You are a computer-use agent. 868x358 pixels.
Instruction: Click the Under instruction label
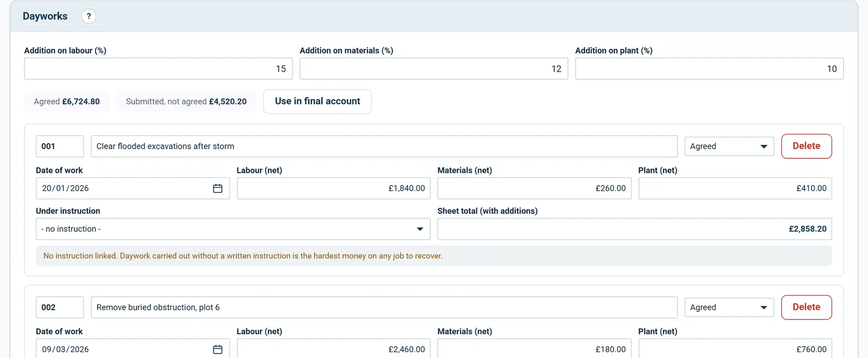click(68, 211)
